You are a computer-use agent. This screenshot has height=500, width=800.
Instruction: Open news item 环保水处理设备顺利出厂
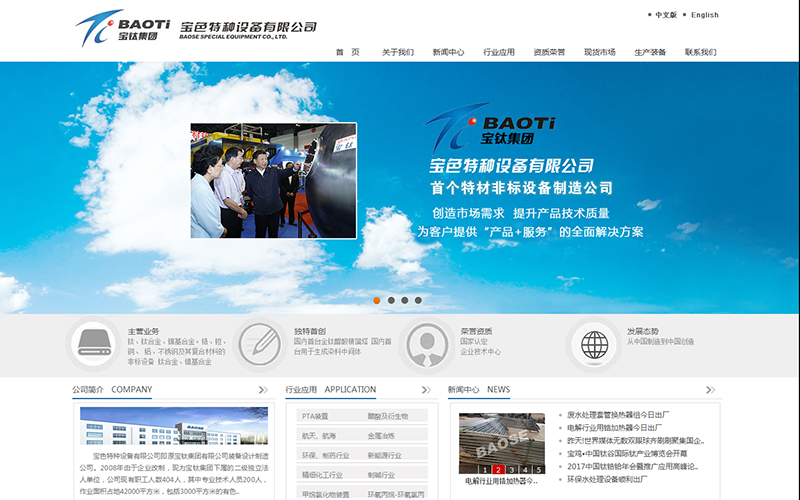point(607,479)
